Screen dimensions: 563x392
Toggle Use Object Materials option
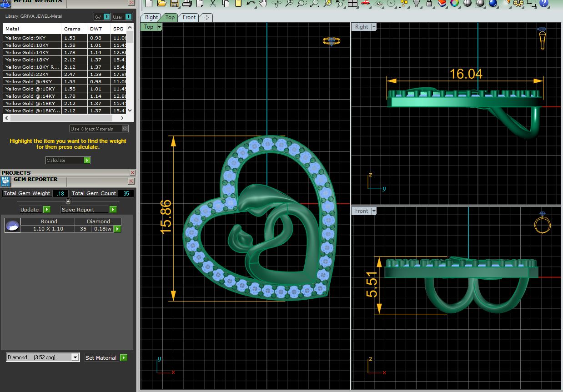99,129
